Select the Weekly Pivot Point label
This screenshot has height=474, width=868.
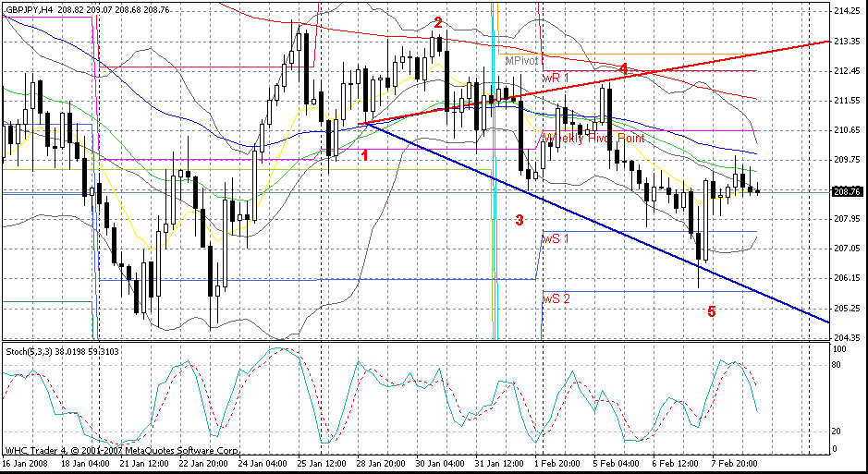tap(593, 138)
